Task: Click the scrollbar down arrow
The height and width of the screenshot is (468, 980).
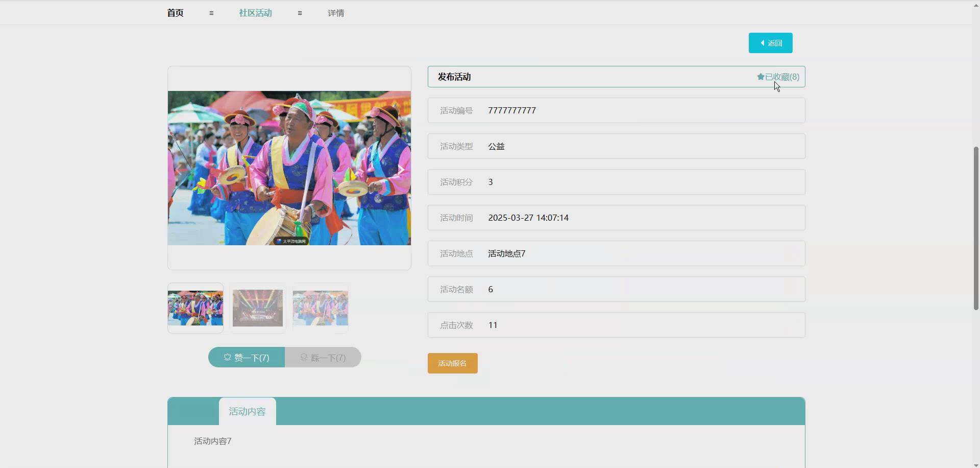Action: coord(976,465)
